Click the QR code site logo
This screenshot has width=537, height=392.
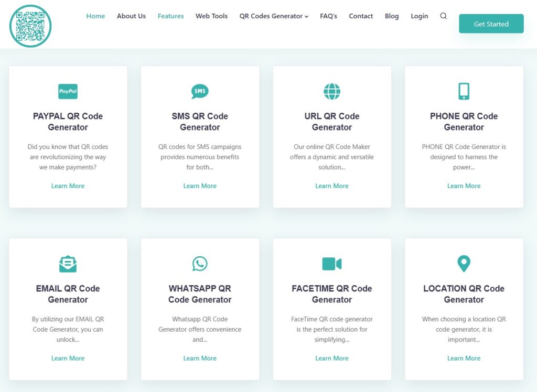(x=30, y=26)
